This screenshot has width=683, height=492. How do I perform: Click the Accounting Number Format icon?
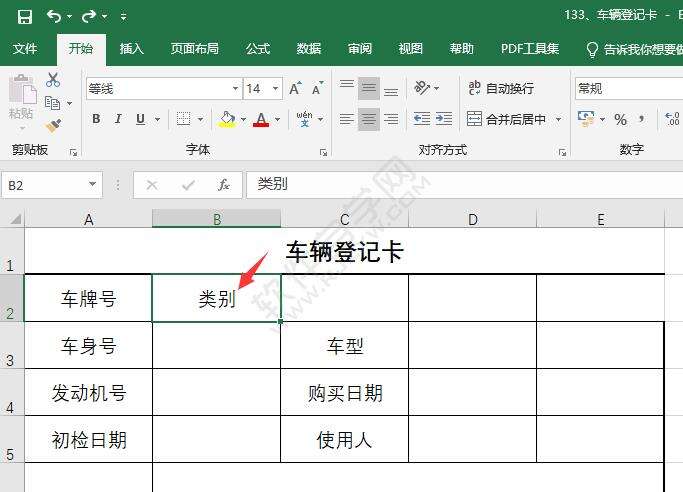point(585,119)
